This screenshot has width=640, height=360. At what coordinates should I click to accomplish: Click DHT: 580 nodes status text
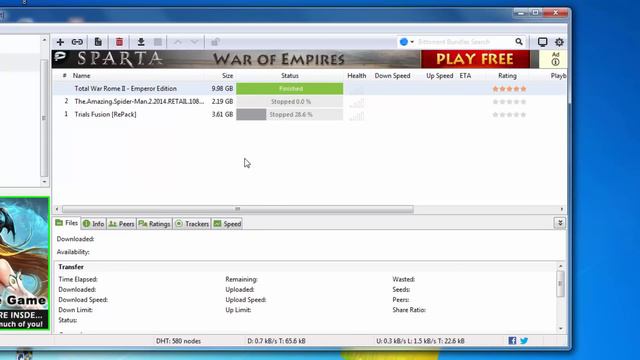tap(178, 341)
